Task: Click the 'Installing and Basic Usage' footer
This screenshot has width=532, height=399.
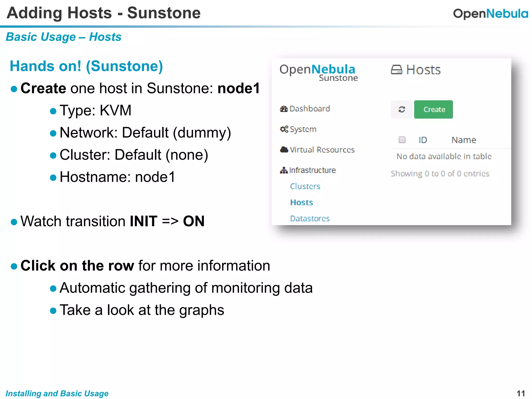Action: [x=57, y=394]
